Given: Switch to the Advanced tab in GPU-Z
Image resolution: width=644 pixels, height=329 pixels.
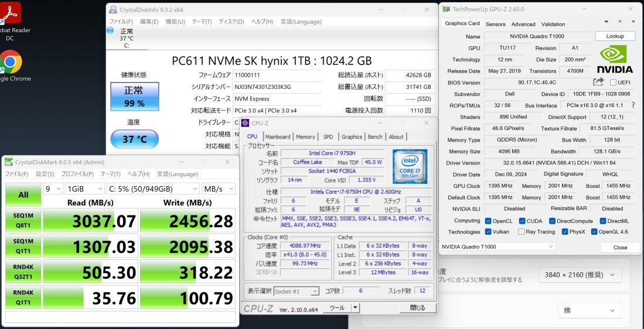Looking at the screenshot, I should click(x=523, y=24).
